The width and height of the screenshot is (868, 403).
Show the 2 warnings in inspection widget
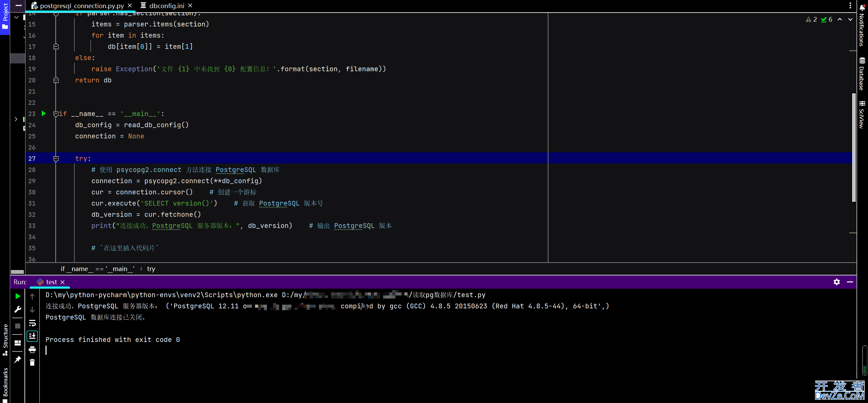click(811, 20)
